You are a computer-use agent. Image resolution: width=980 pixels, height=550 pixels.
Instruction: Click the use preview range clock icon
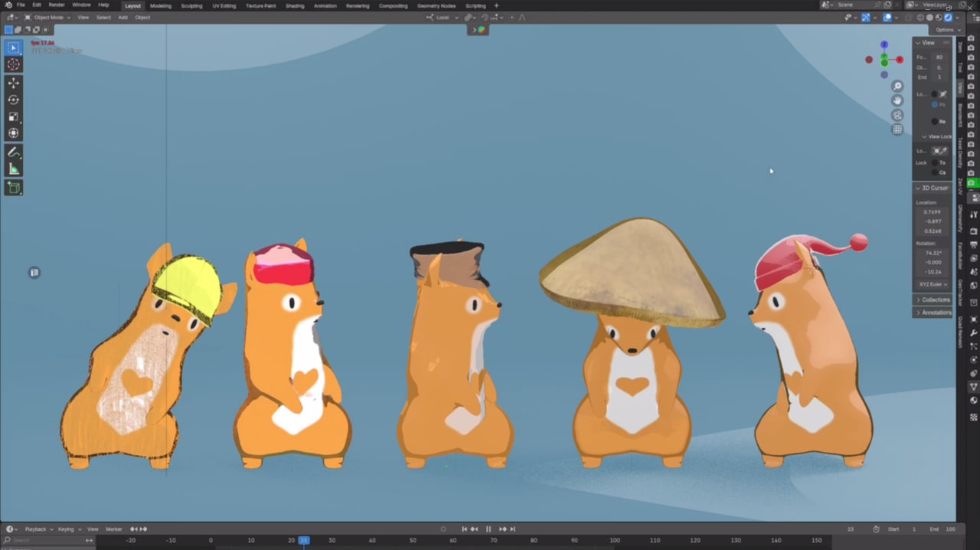point(876,529)
